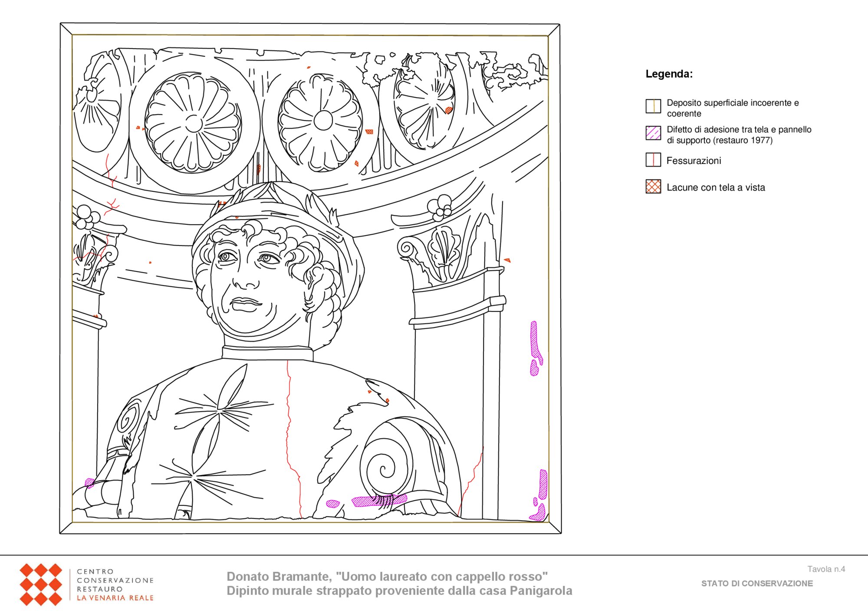The image size is (868, 613).
Task: Click the Centro Conservazione Restauro diamond logo
Action: [x=41, y=584]
